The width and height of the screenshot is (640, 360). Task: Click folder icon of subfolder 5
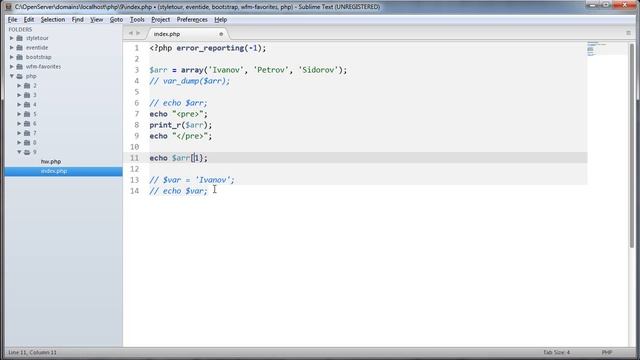(x=27, y=114)
